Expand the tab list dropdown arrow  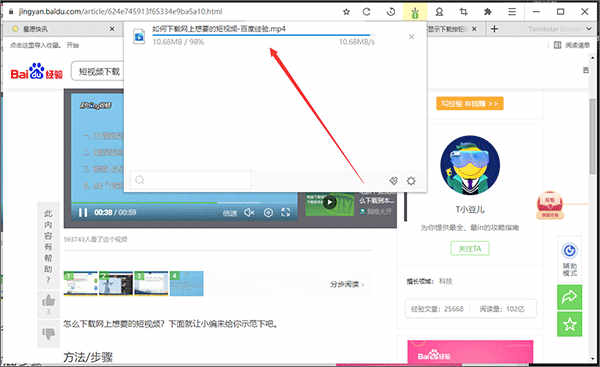click(588, 29)
